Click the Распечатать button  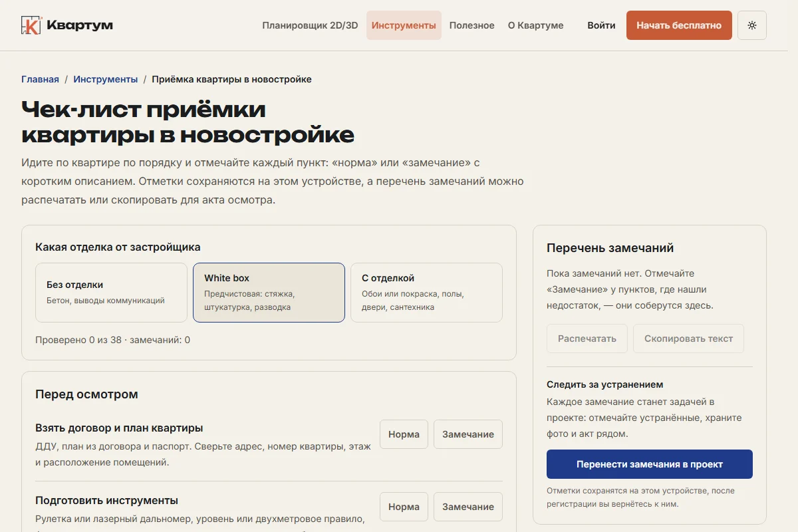coord(587,338)
